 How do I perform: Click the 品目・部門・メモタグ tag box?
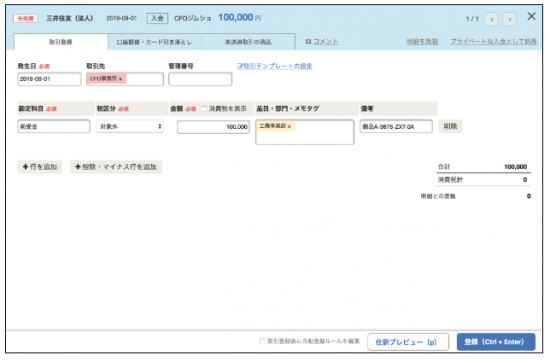tap(305, 132)
